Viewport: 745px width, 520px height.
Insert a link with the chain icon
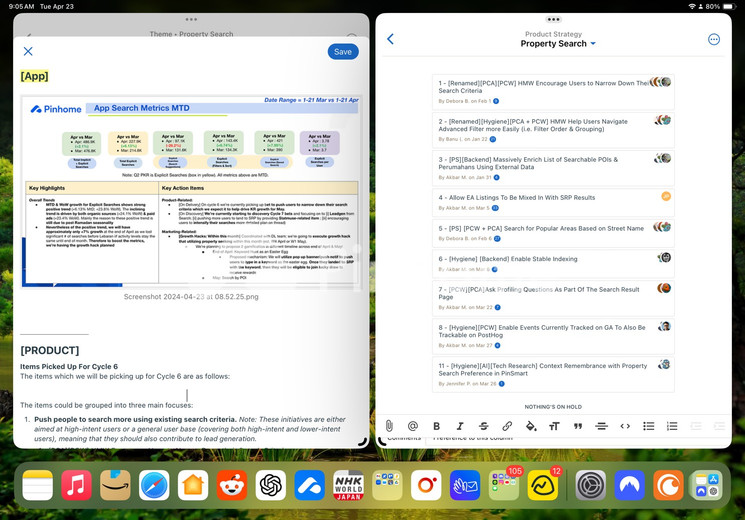[507, 426]
